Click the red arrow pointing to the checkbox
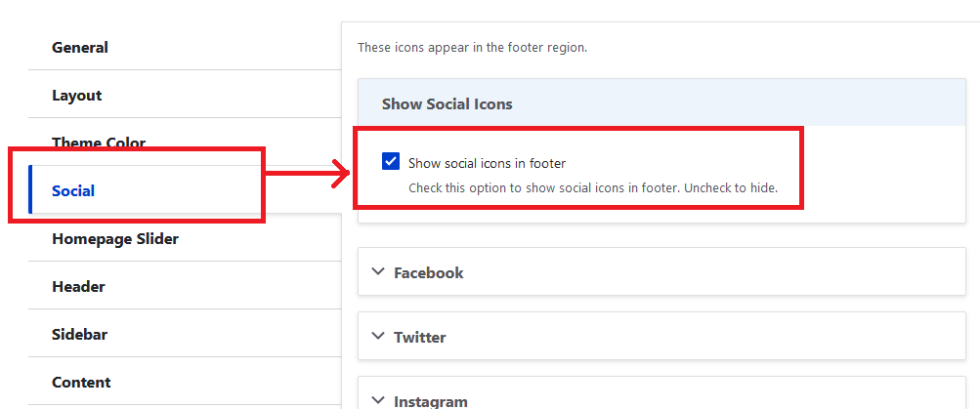The width and height of the screenshot is (980, 409). click(x=308, y=175)
